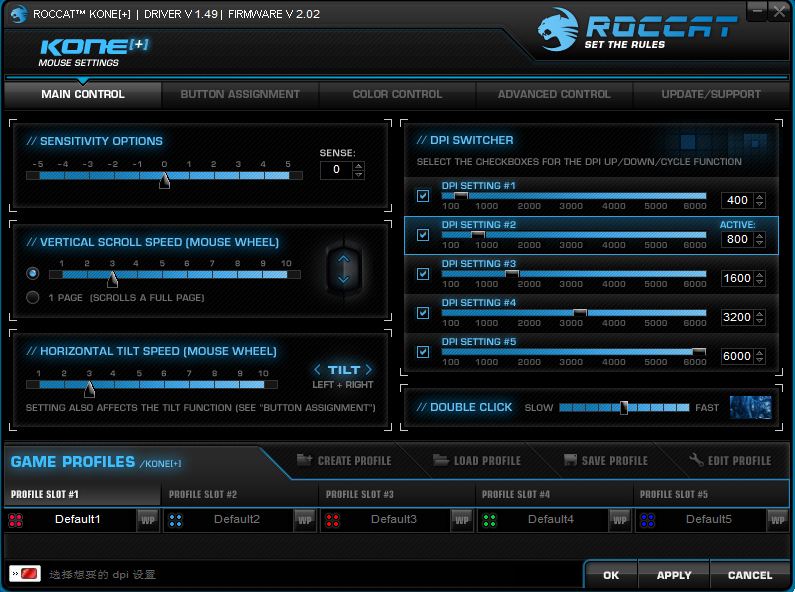Click the WP button for Default4
Viewport: 795px width, 592px height.
(x=620, y=520)
